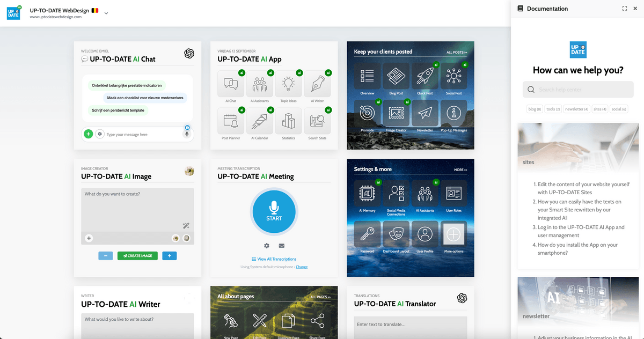Select the newsletter help tag
The height and width of the screenshot is (339, 644).
[576, 109]
